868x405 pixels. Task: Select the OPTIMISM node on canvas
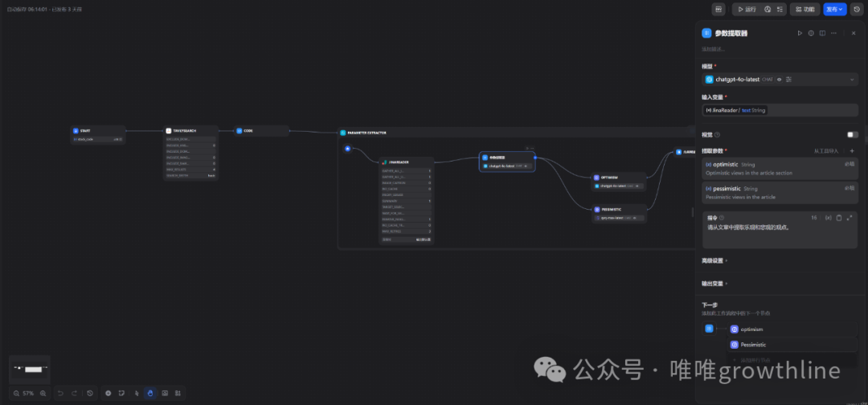pos(619,182)
